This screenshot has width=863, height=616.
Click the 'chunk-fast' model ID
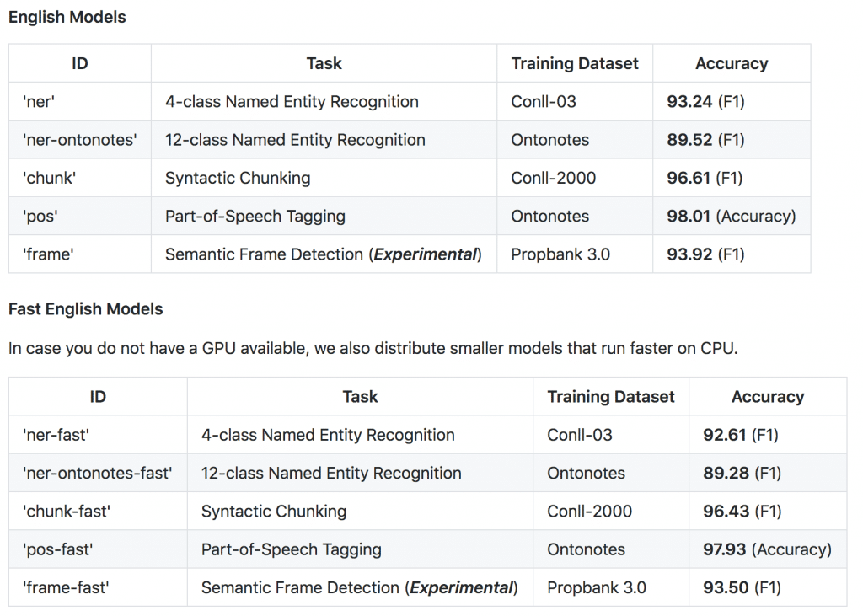(66, 512)
